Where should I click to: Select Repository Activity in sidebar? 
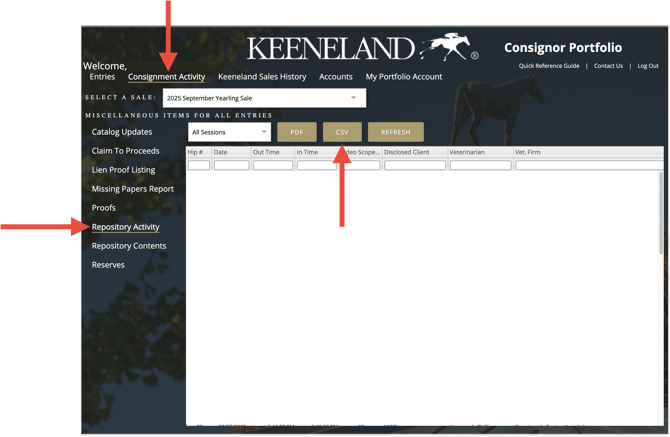(126, 227)
